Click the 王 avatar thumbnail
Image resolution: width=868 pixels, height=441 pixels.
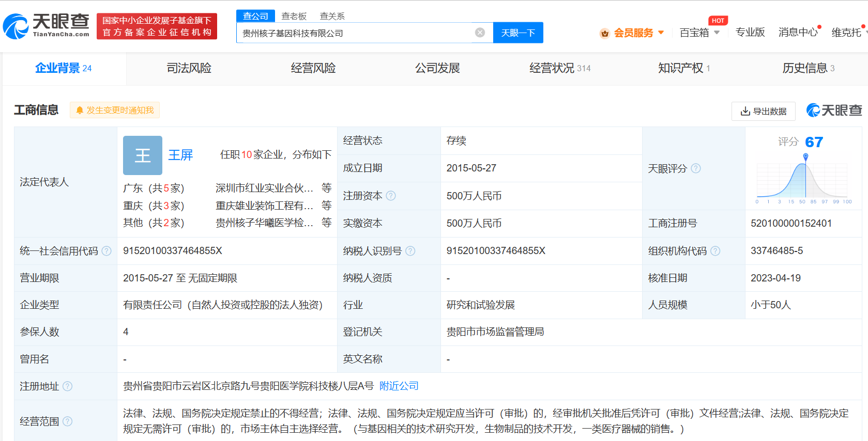[143, 155]
